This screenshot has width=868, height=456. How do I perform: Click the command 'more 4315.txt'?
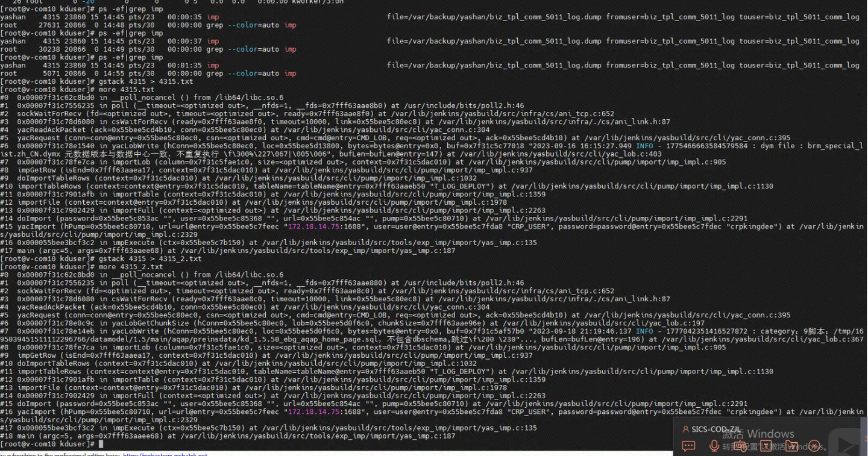point(127,89)
